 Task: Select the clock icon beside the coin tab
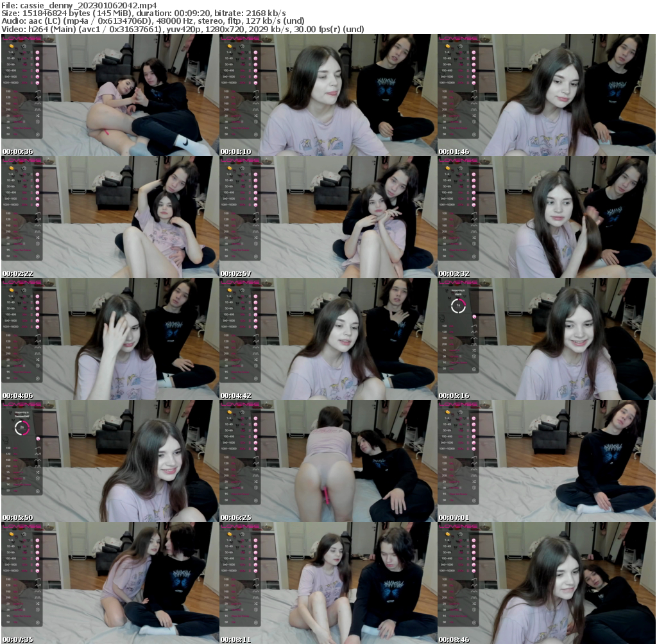pyautogui.click(x=24, y=46)
